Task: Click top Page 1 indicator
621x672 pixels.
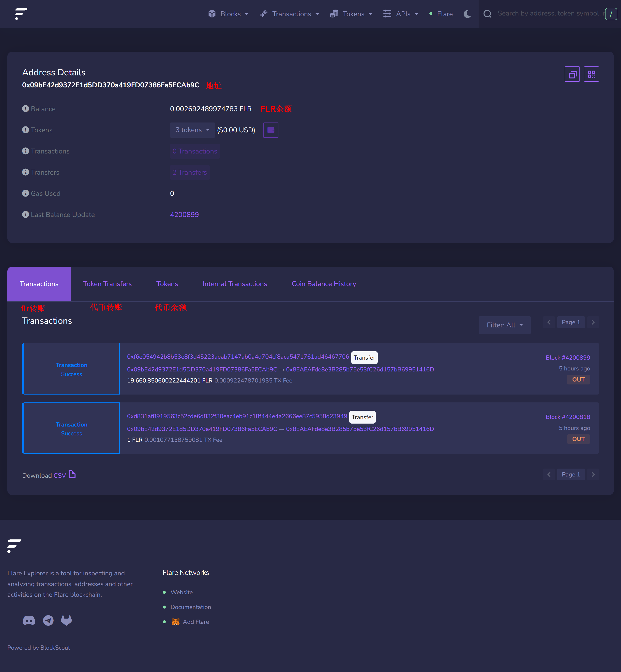Action: pyautogui.click(x=571, y=322)
